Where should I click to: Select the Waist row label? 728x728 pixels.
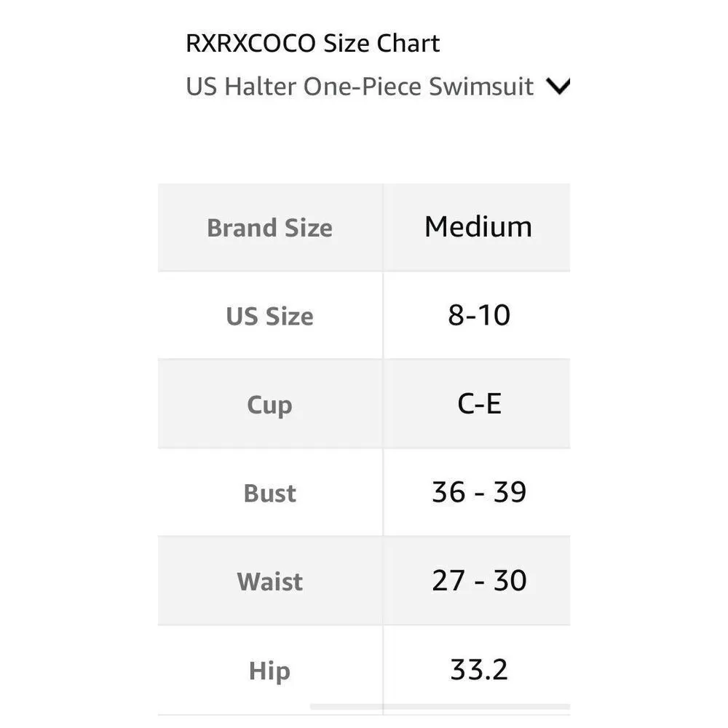269,582
